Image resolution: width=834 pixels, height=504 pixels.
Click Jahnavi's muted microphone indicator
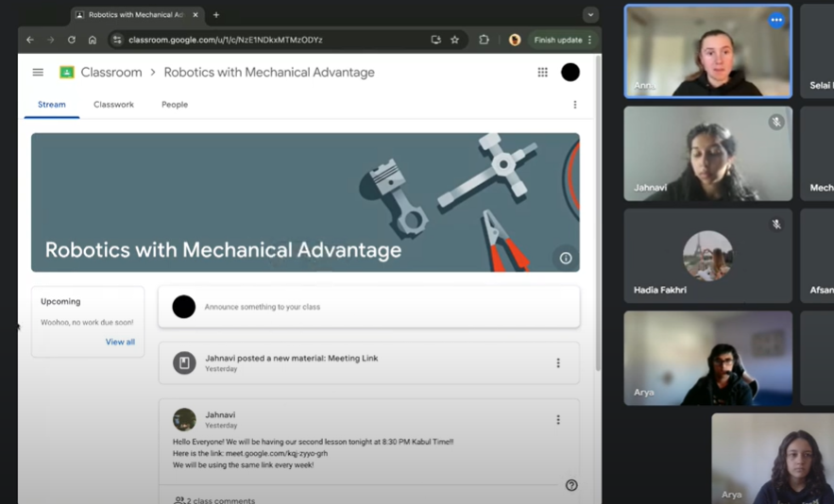tap(776, 123)
